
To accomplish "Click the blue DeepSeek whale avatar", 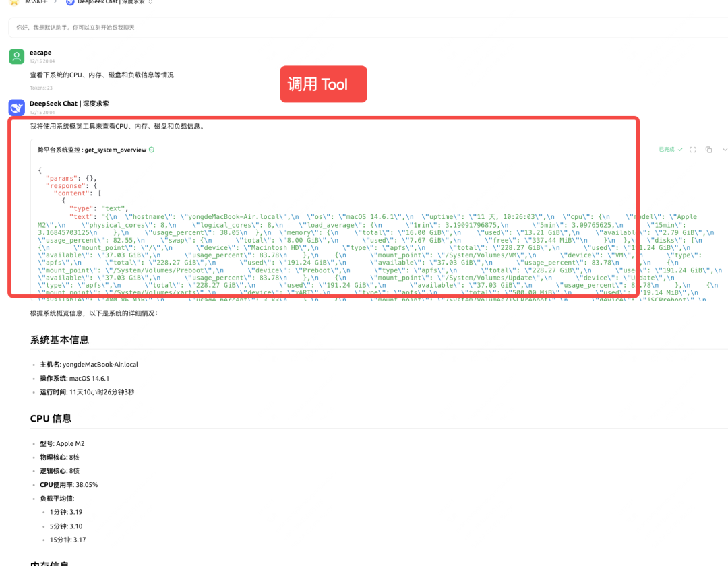I will 17,108.
